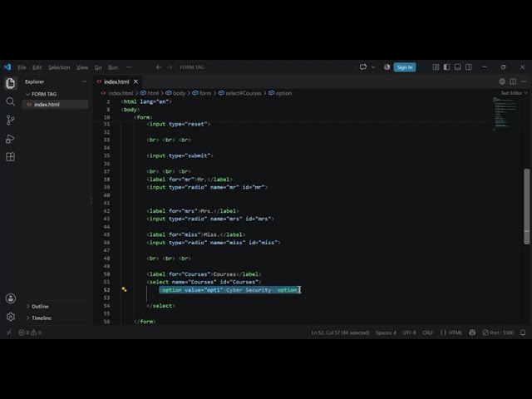Open the Source Control view icon
Screen dimensions: 532x399
tap(10, 120)
